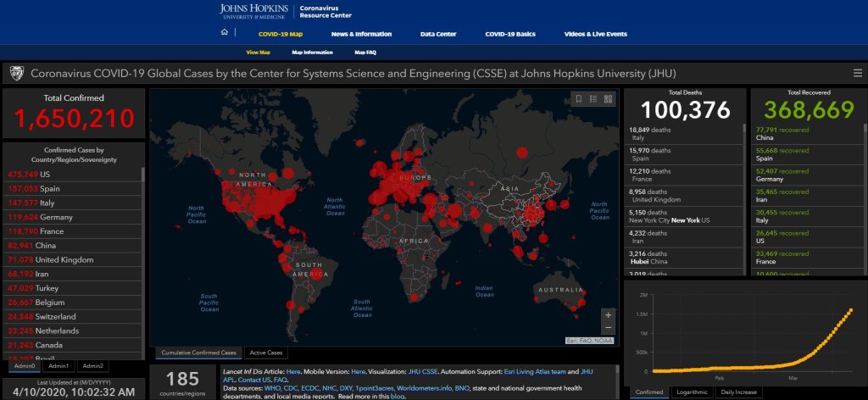Switch to Active Cases map view
The image size is (868, 400).
[x=266, y=353]
